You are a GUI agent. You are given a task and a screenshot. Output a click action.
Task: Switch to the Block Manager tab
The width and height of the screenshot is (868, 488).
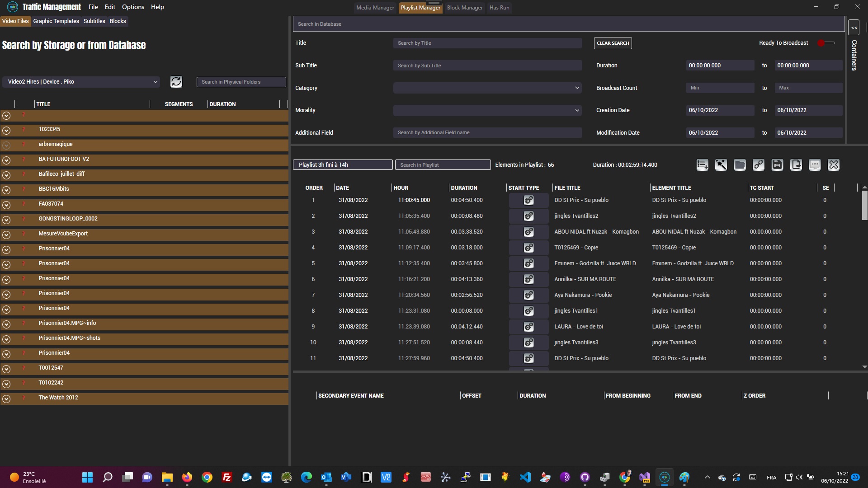[465, 8]
